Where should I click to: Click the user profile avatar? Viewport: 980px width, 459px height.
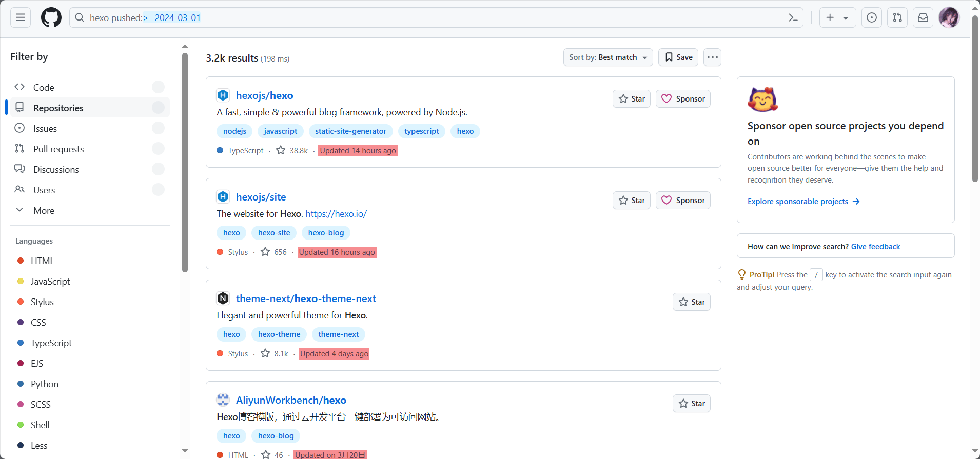pos(949,17)
